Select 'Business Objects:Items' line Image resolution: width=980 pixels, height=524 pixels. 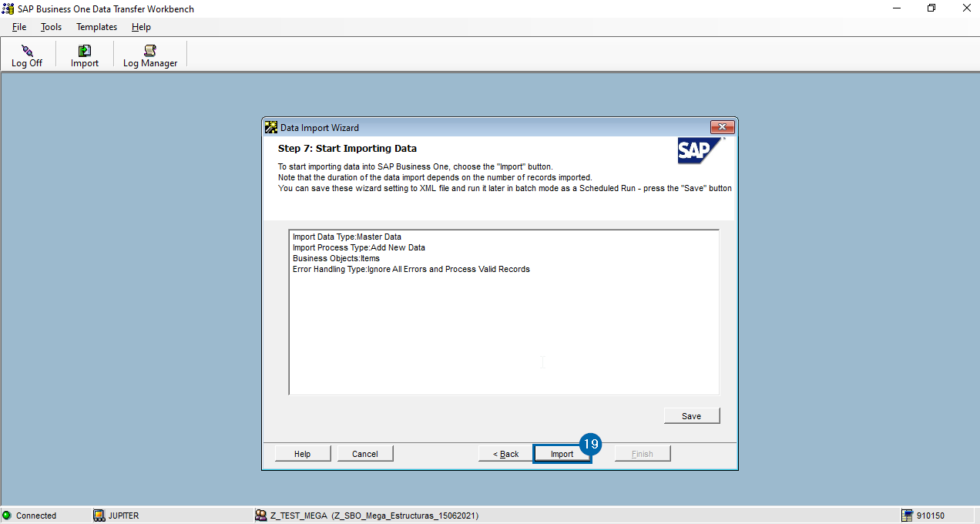pyautogui.click(x=336, y=258)
